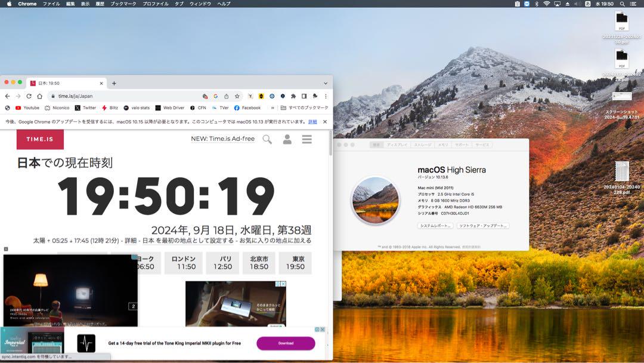
Task: Click the ソフトウェア・アップデート button
Action: (483, 226)
